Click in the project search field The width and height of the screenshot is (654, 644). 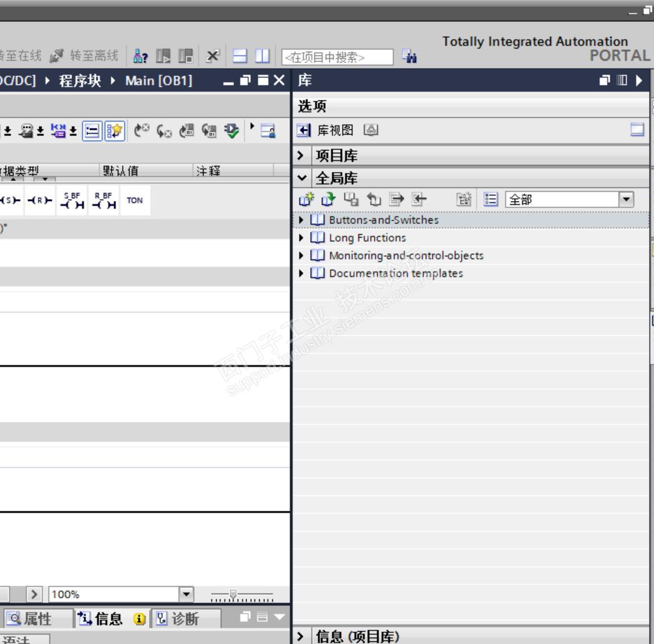(338, 57)
